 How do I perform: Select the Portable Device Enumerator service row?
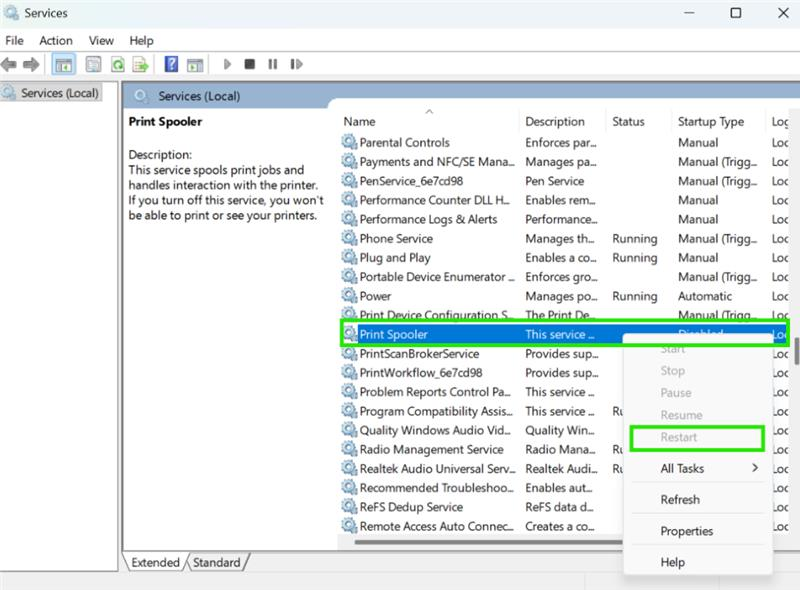tap(564, 276)
